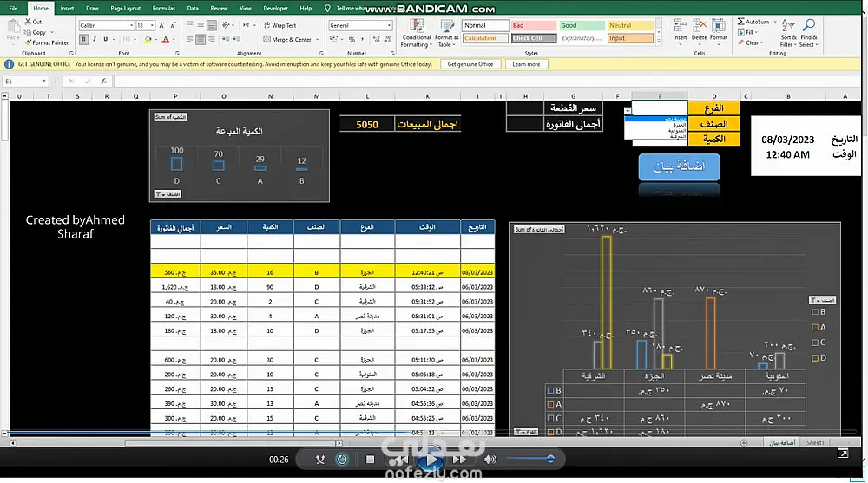Screen dimensions: 868x483
Task: Toggle bottom vertical alignment
Action: tap(212, 25)
